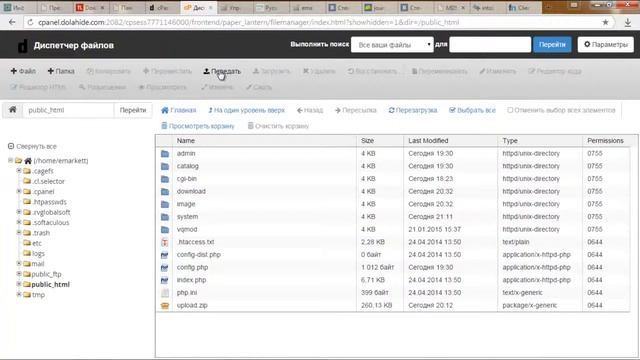
Task: Click the Разрешения permissions tool
Action: 102,87
